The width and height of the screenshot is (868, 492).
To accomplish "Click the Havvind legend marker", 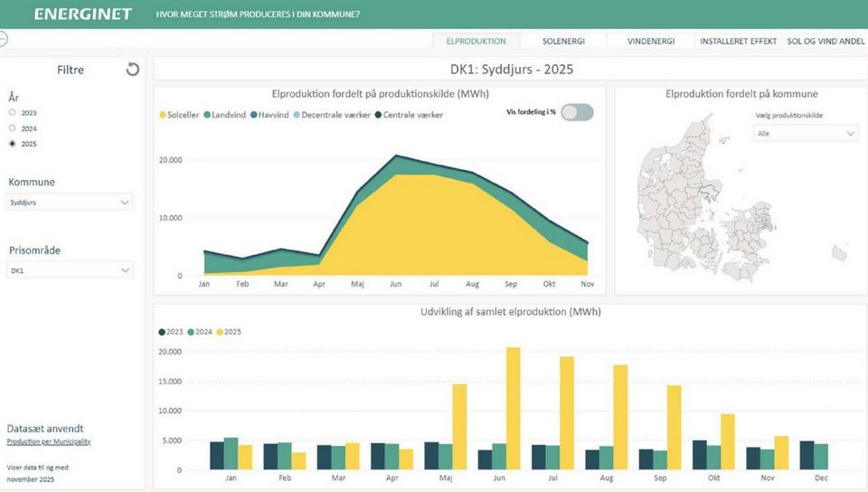I will 256,115.
